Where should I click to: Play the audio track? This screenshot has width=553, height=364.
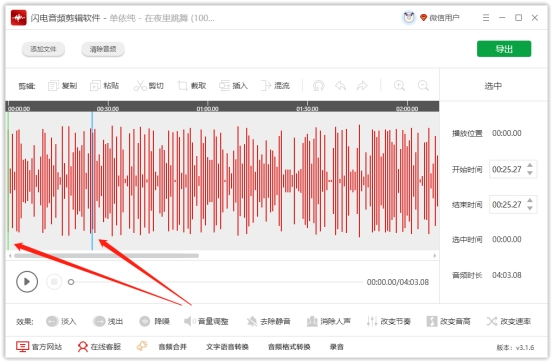tap(27, 281)
